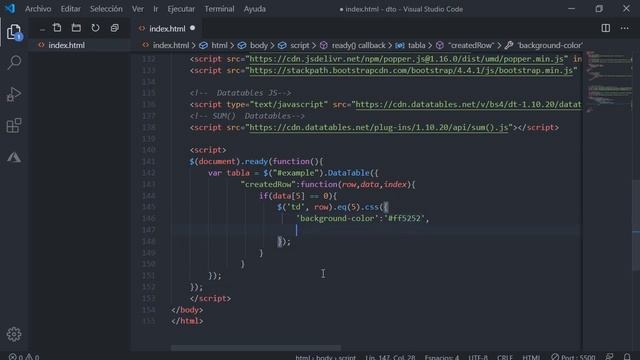The width and height of the screenshot is (640, 360).
Task: Click the Ln 147, Col 28 status
Action: point(390,357)
